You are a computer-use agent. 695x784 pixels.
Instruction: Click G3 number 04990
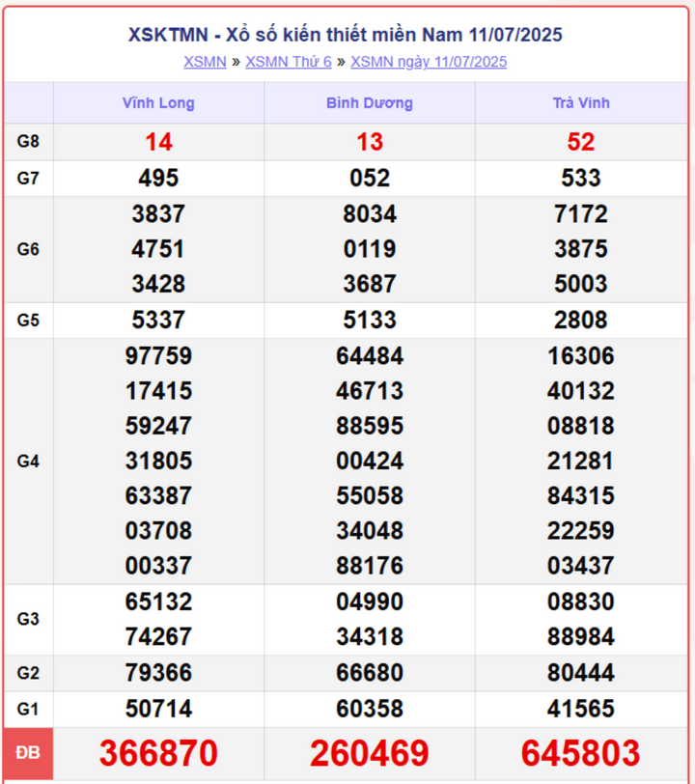click(x=370, y=602)
